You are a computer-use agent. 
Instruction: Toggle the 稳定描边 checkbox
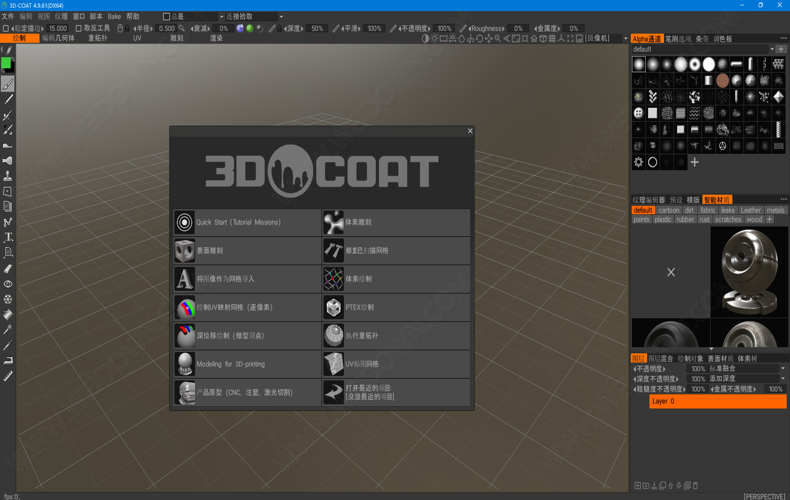[6, 28]
